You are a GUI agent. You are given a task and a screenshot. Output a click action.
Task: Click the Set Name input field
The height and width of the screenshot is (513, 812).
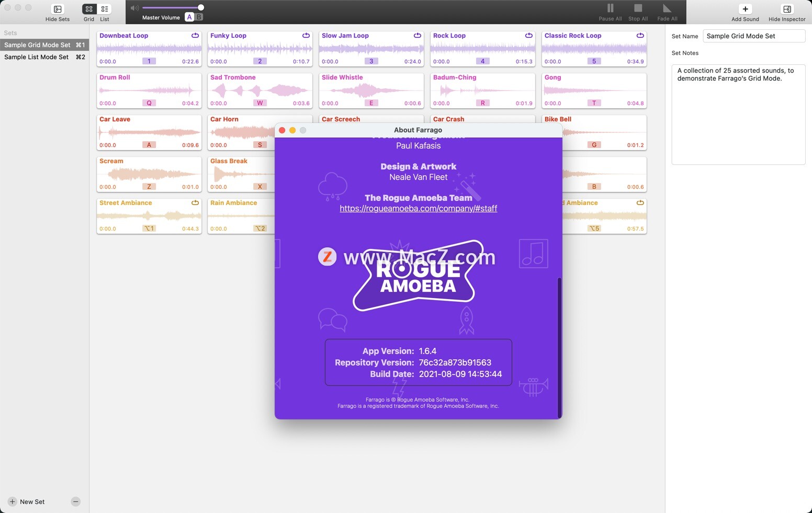click(754, 36)
